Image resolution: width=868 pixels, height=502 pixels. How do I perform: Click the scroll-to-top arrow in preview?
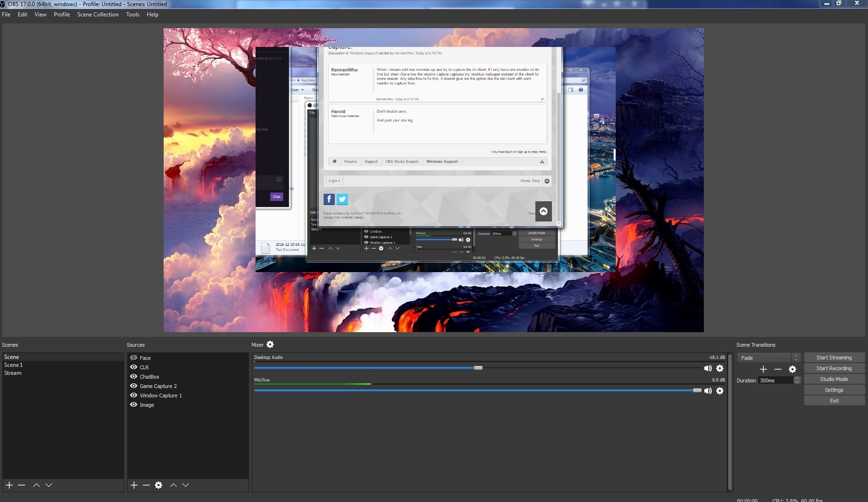pos(543,211)
